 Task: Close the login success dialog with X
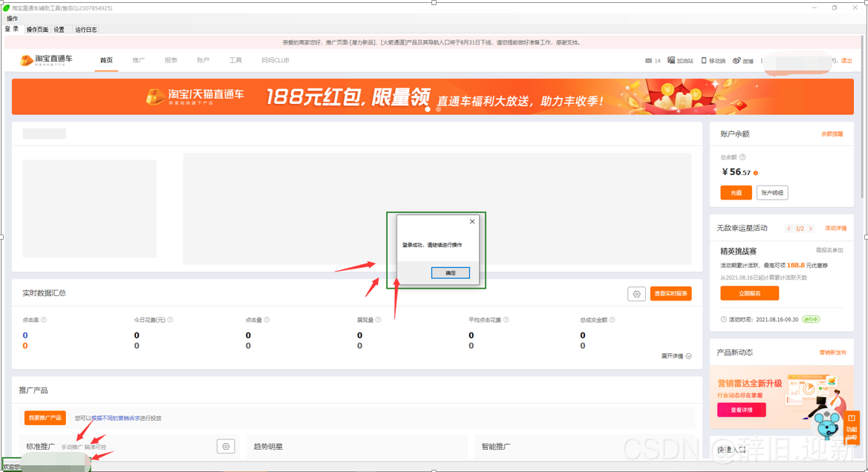point(472,221)
